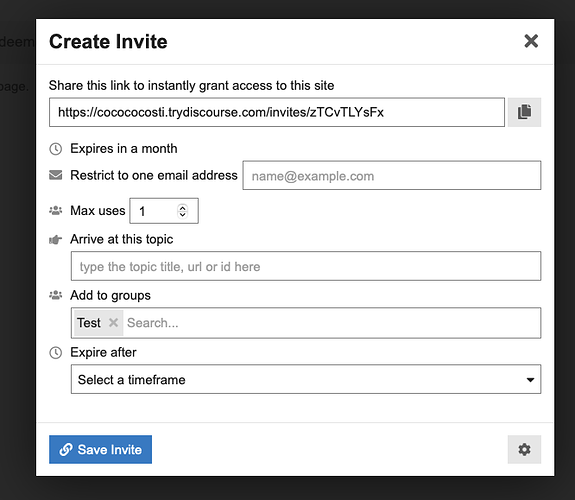Click the topic title input field
Viewport: 575px width, 500px height.
click(x=306, y=266)
